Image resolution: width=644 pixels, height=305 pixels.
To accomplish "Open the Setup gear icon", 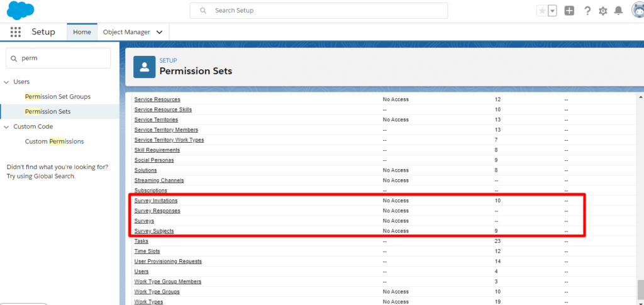I will (x=603, y=11).
